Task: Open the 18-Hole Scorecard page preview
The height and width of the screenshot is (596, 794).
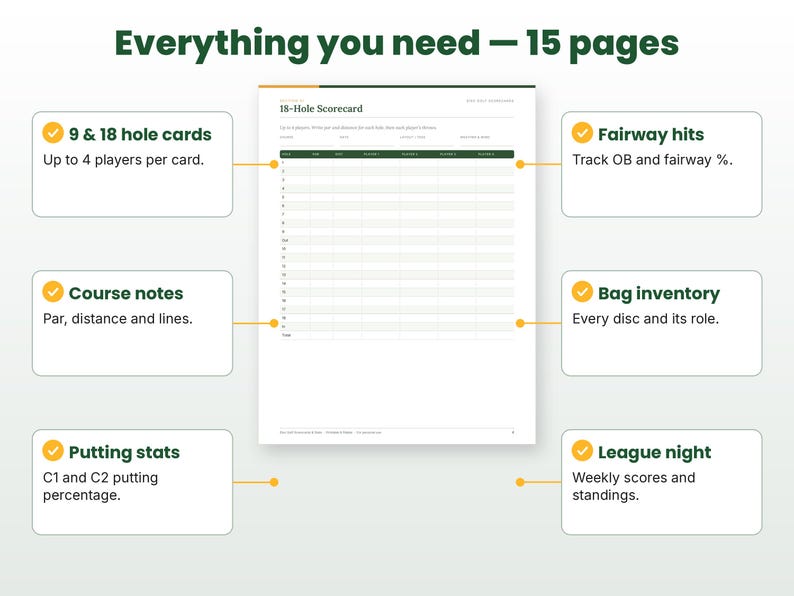Action: (x=397, y=265)
